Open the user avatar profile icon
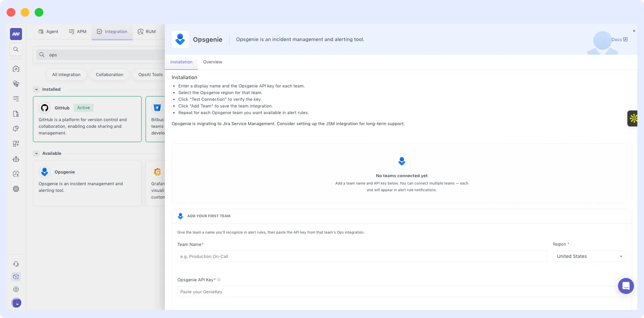Screen dimensions: 644x318 point(16,303)
